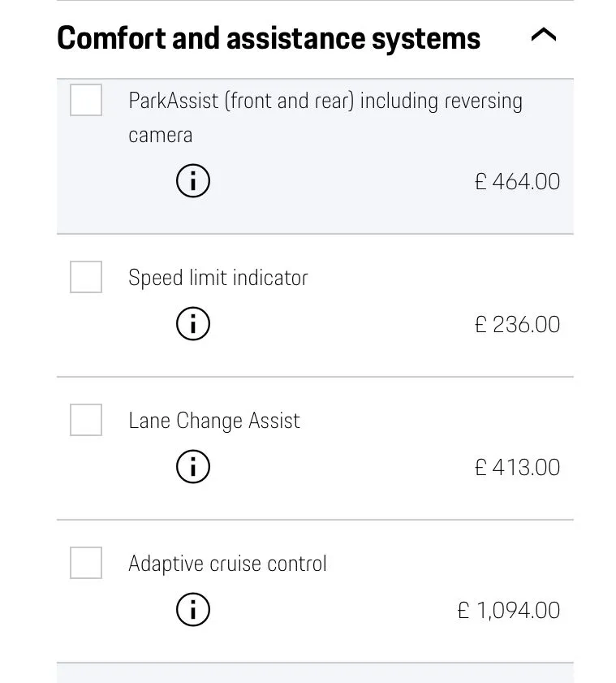Image resolution: width=616 pixels, height=683 pixels.
Task: Enable the Speed limit indicator checkbox
Action: coord(86,277)
